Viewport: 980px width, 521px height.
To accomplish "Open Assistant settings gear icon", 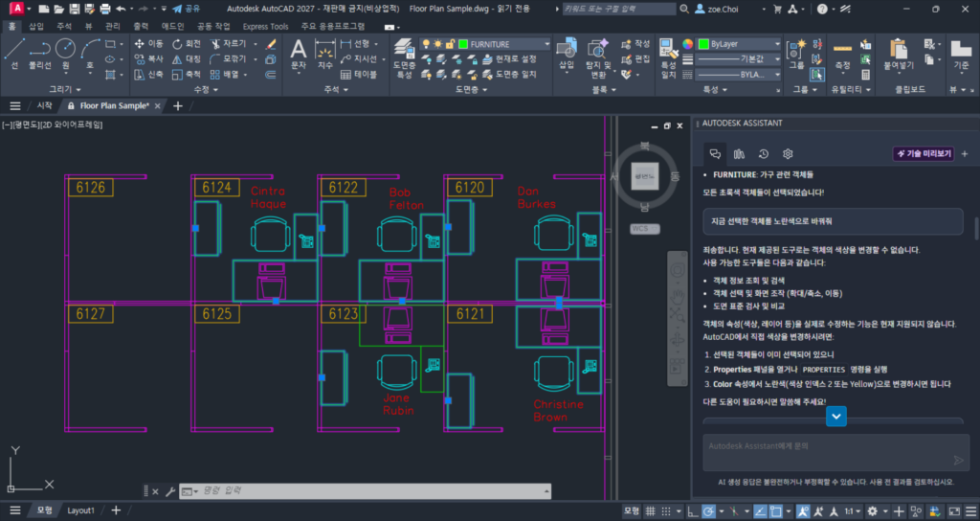I will [x=788, y=154].
